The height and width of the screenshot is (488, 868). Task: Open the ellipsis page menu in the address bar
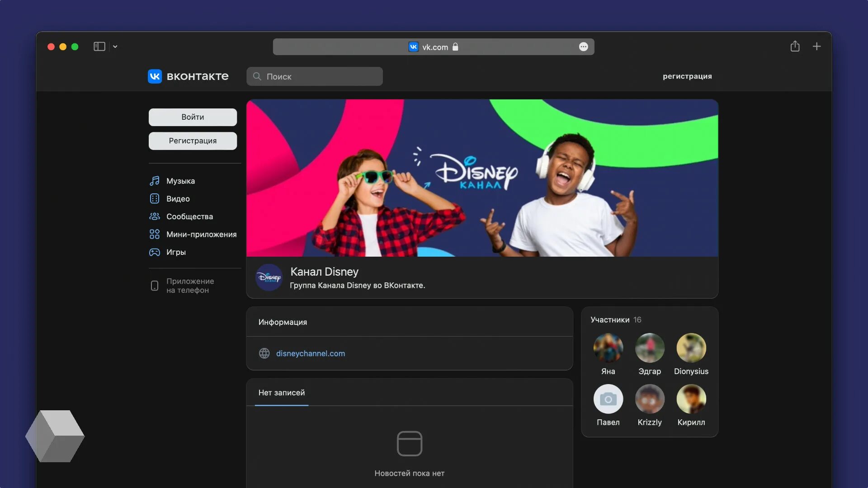pyautogui.click(x=584, y=47)
